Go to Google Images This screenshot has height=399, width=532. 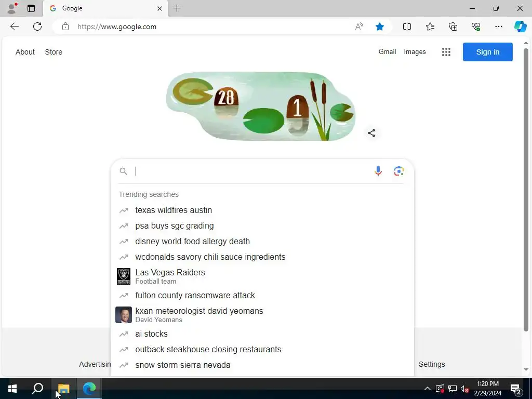pos(415,51)
